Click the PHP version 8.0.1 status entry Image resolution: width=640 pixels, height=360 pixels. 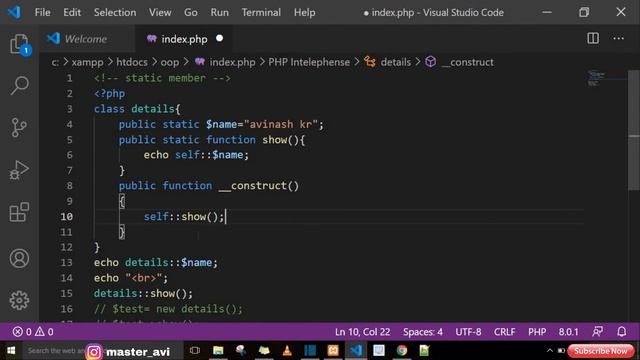click(x=569, y=332)
